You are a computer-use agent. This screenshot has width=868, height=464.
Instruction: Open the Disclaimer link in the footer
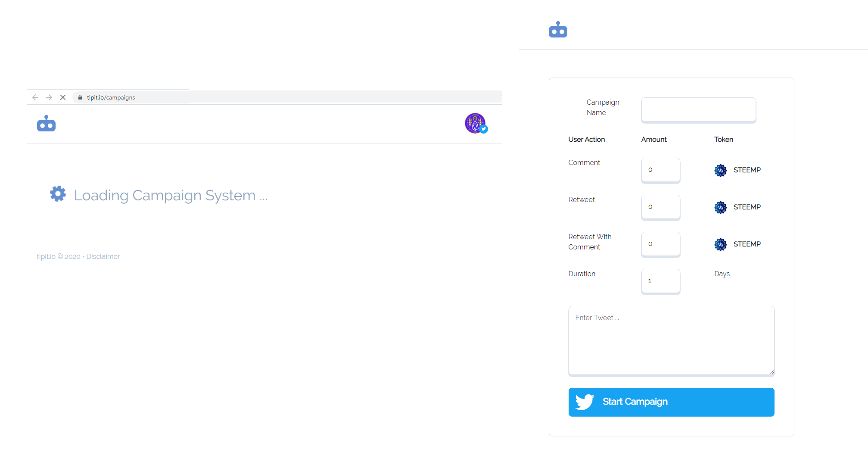pos(103,256)
